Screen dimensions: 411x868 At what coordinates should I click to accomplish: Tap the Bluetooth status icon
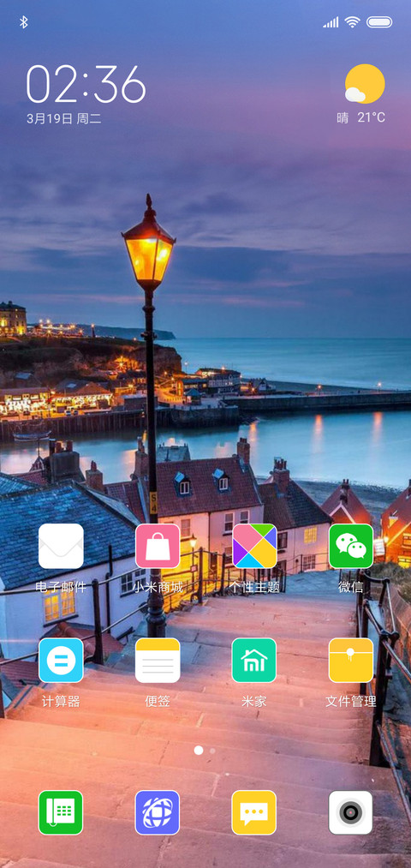(x=24, y=22)
